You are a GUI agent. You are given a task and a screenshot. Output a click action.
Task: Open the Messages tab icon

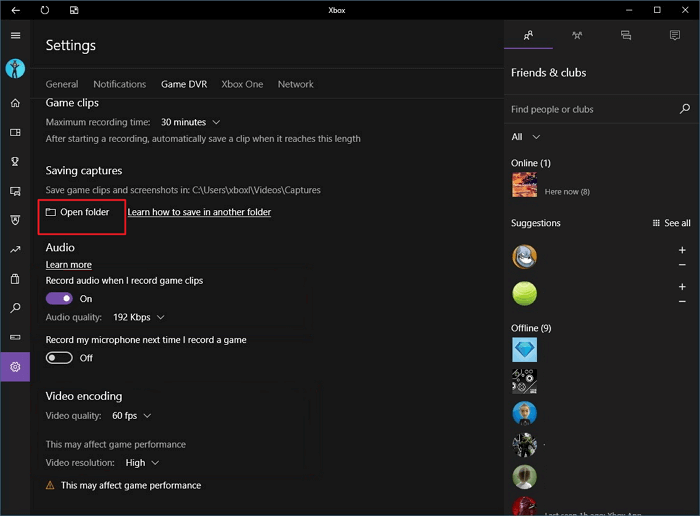(x=626, y=35)
